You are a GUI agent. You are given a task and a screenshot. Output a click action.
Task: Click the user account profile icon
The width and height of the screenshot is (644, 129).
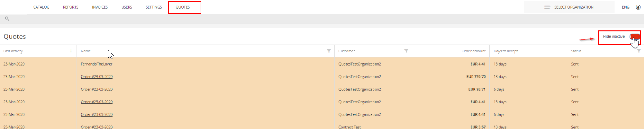[638, 7]
